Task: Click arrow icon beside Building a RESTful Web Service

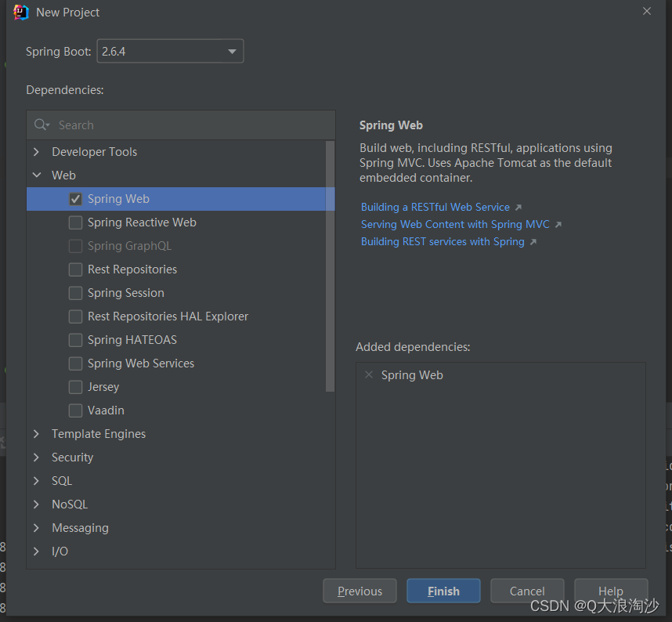Action: (518, 206)
